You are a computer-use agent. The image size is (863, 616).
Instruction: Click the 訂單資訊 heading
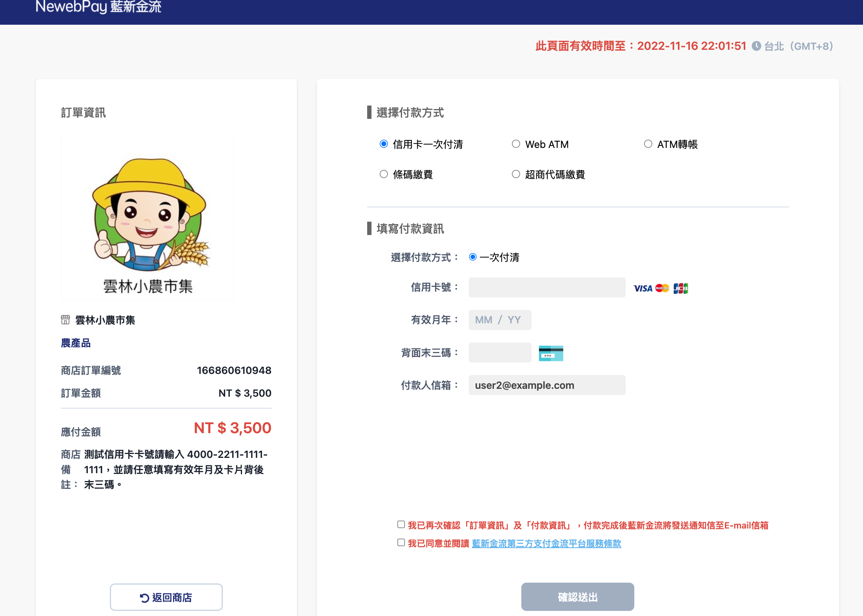pyautogui.click(x=83, y=113)
